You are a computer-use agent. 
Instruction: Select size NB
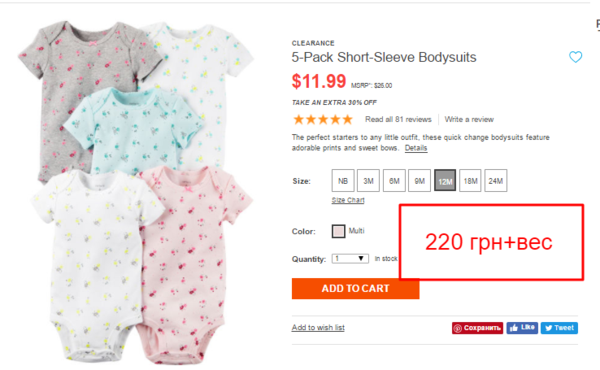click(x=343, y=181)
